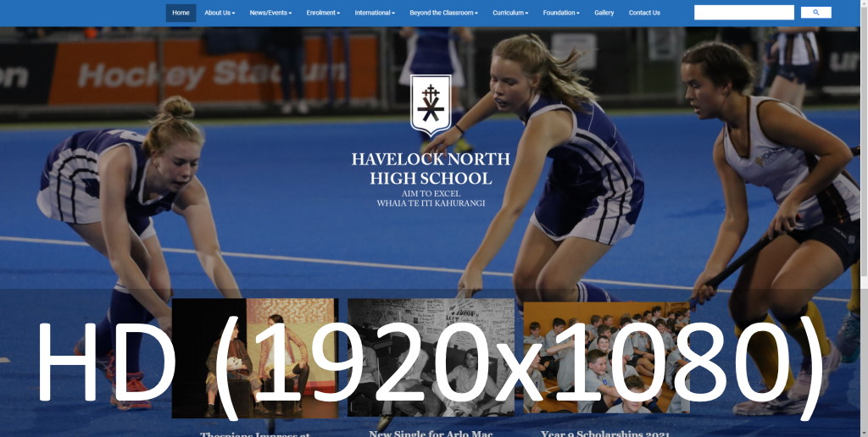Open Beyond the Classroom dropdown
The width and height of the screenshot is (868, 437).
pyautogui.click(x=443, y=13)
